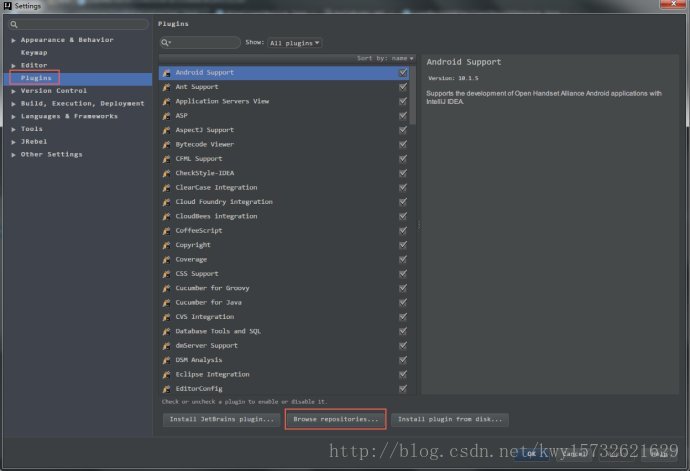Select the Version Control category label
This screenshot has height=471, width=690.
tap(54, 91)
